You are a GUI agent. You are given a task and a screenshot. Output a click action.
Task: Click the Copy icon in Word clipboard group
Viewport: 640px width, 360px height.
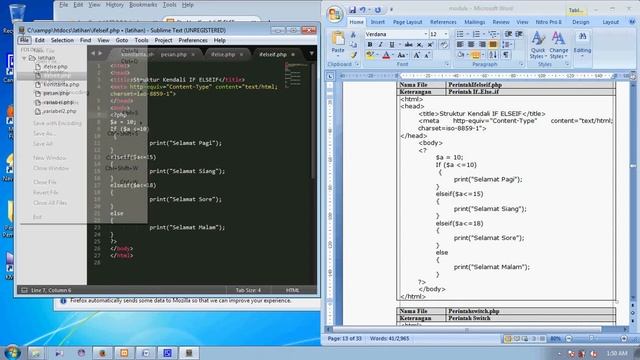pos(353,44)
